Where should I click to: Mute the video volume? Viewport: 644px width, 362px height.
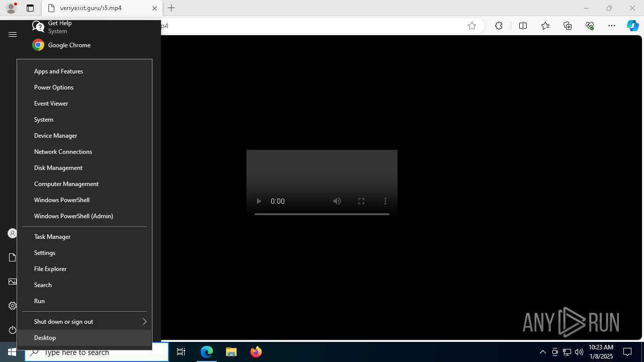[337, 201]
